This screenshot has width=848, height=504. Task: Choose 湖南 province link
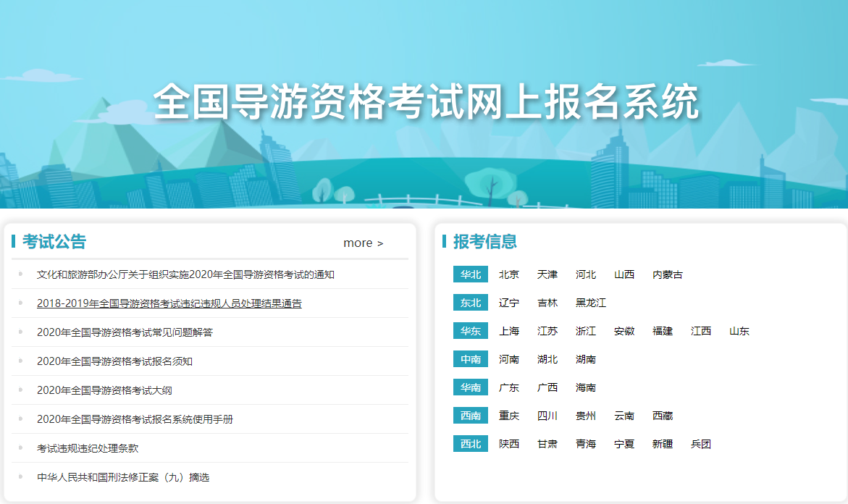[x=586, y=359]
